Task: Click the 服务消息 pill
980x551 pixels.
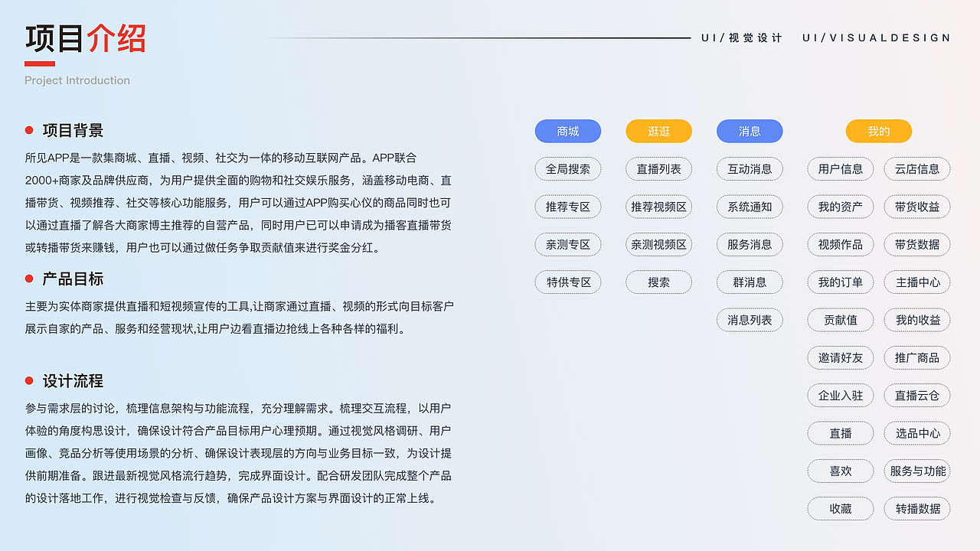Action: point(750,244)
